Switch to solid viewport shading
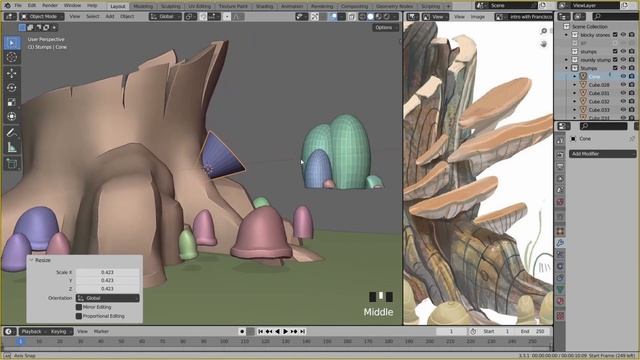Viewport: 640px width, 360px height. pos(370,17)
